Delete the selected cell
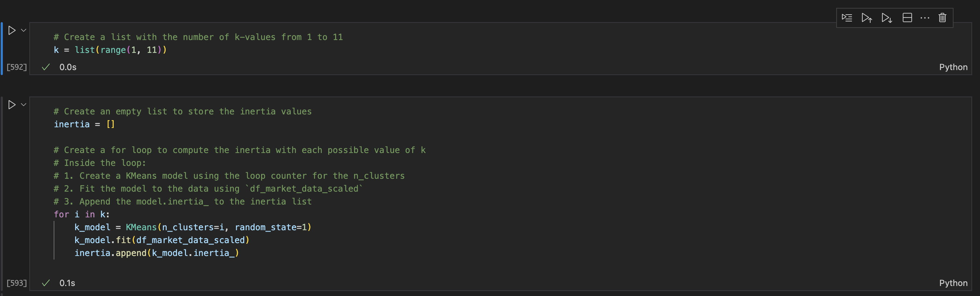This screenshot has width=980, height=296. pos(942,17)
